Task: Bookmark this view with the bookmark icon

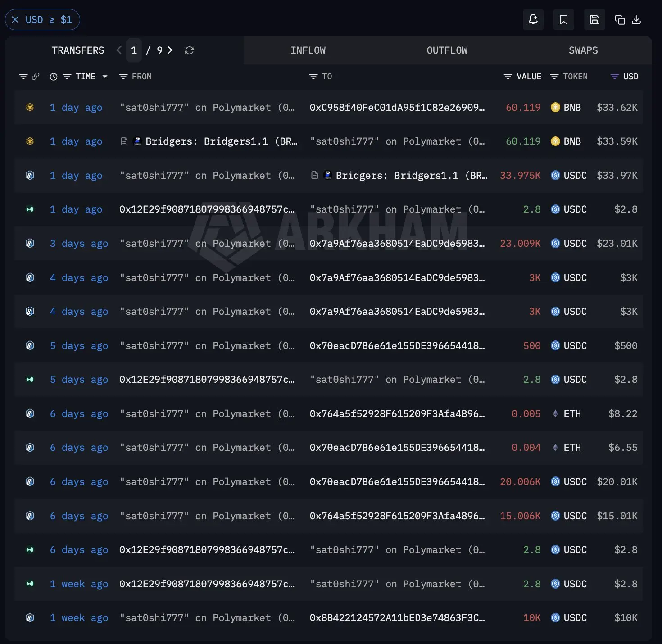Action: point(563,19)
